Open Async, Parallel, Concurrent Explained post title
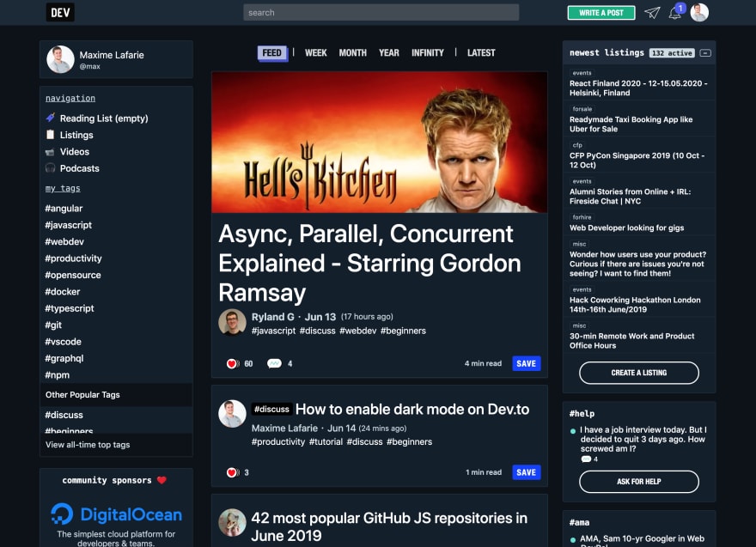Viewport: 756px width, 547px height. pos(369,263)
